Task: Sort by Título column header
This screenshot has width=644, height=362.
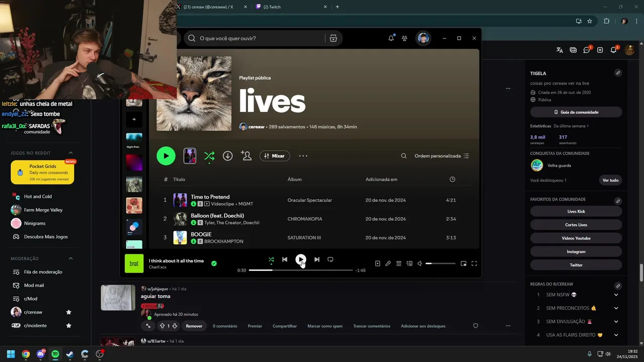Action: (x=179, y=179)
